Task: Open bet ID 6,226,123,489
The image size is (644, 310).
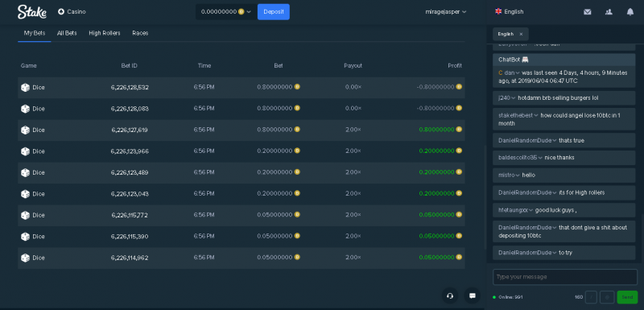Action: tap(130, 173)
